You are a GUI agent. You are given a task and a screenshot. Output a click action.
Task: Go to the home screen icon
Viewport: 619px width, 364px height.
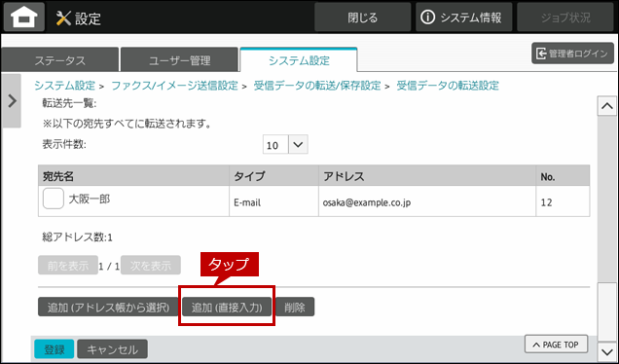(24, 17)
